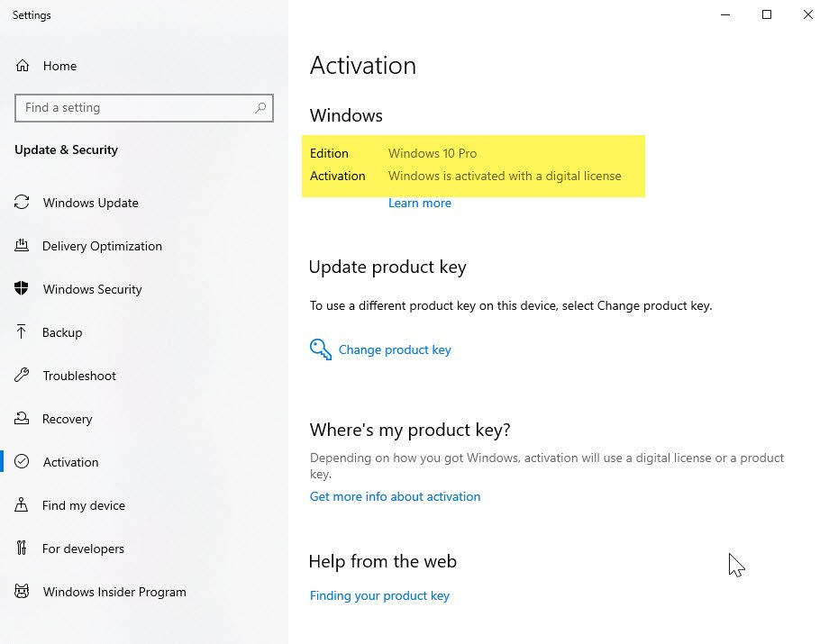Click the Recovery icon in sidebar
The height and width of the screenshot is (644, 829).
coord(22,419)
